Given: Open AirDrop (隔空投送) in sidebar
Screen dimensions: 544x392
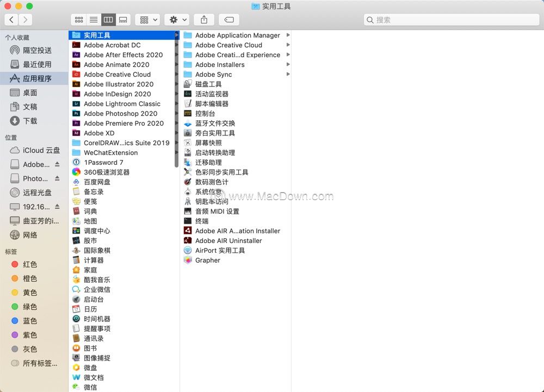Looking at the screenshot, I should pyautogui.click(x=34, y=50).
